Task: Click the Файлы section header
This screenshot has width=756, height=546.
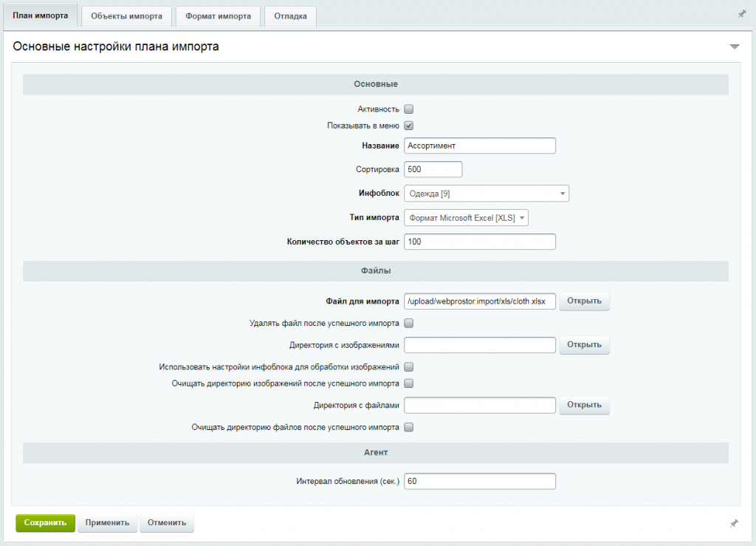Action: (x=376, y=271)
